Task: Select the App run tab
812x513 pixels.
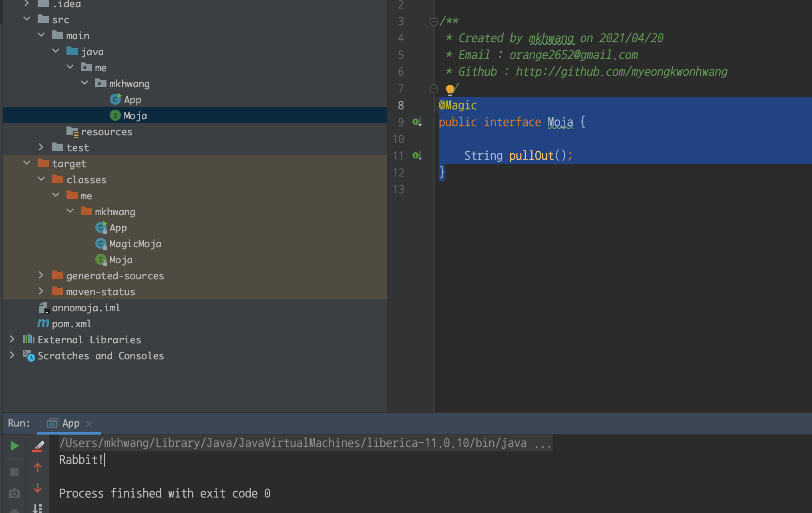Action: click(x=70, y=423)
